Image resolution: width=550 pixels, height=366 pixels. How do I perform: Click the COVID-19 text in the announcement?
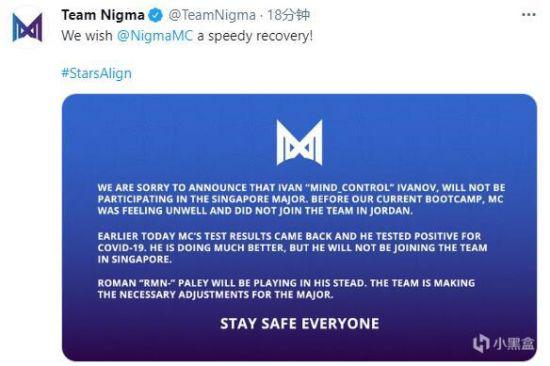point(121,248)
